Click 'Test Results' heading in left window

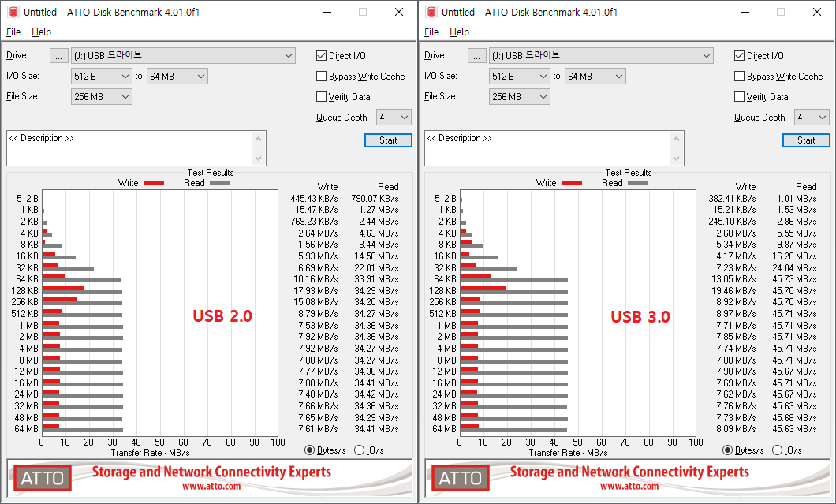210,172
